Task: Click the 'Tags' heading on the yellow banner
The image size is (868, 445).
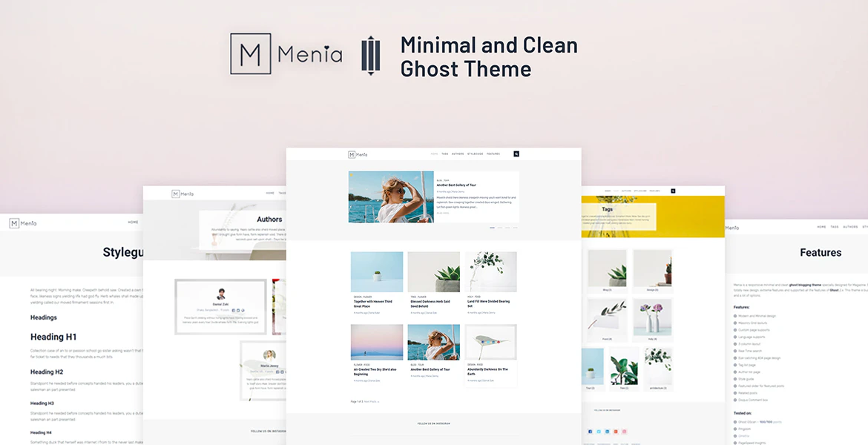Action: point(608,209)
